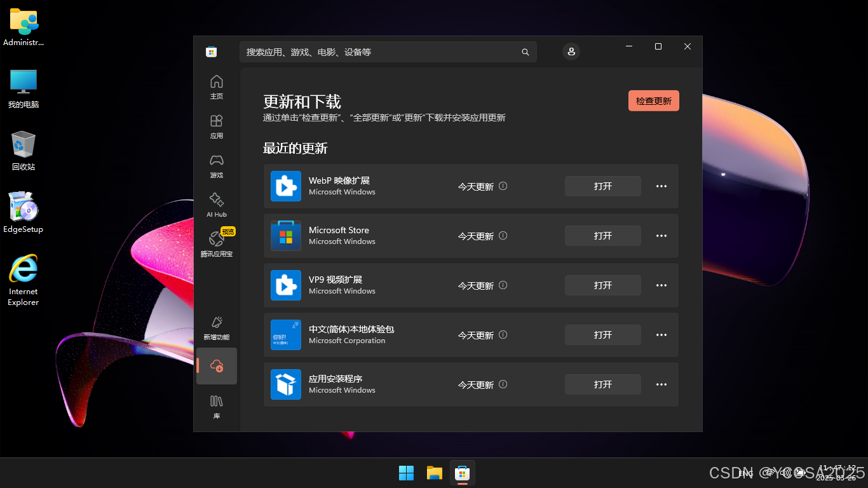Click the WebP 映像扩展 app icon
This screenshot has height=488, width=868.
pos(286,186)
